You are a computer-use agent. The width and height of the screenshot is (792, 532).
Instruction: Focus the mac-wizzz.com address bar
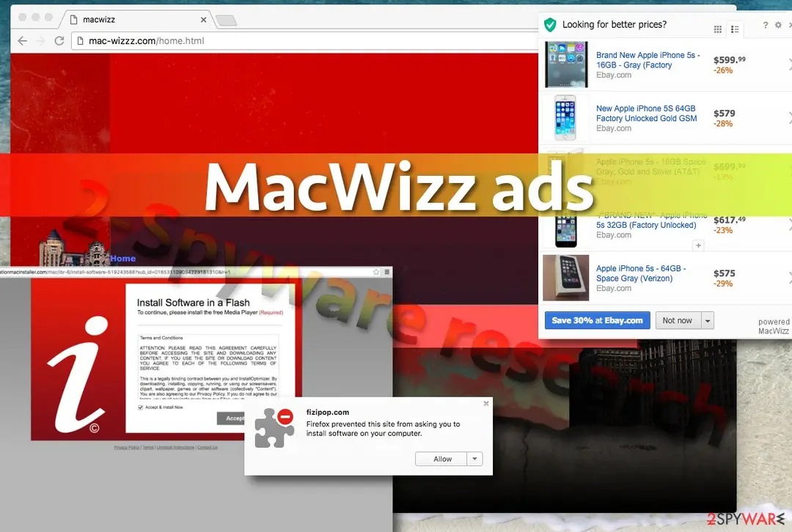tap(303, 41)
